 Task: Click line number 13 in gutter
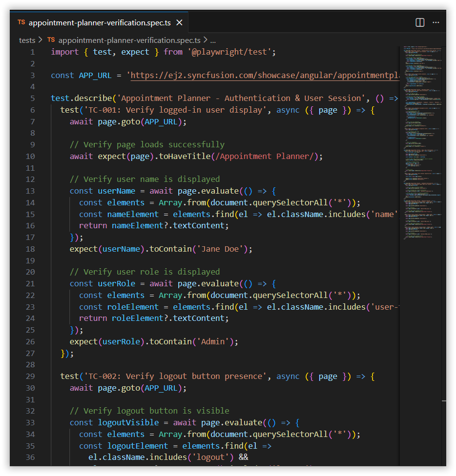(x=30, y=191)
